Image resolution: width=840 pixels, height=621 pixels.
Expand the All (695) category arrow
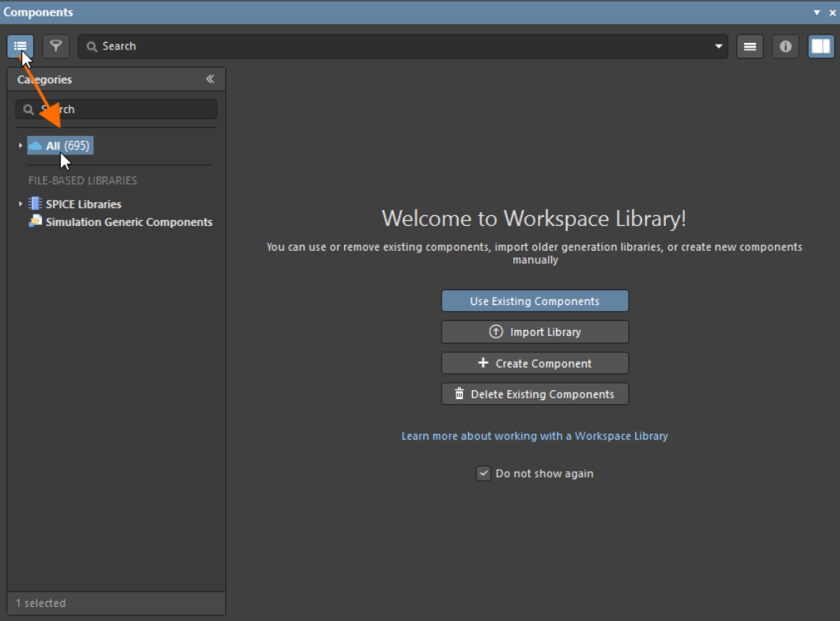pos(21,146)
